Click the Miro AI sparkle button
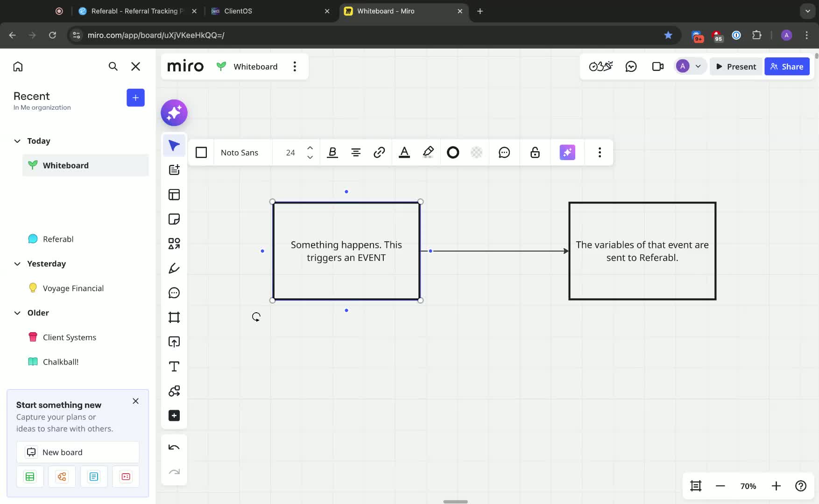 (x=174, y=112)
